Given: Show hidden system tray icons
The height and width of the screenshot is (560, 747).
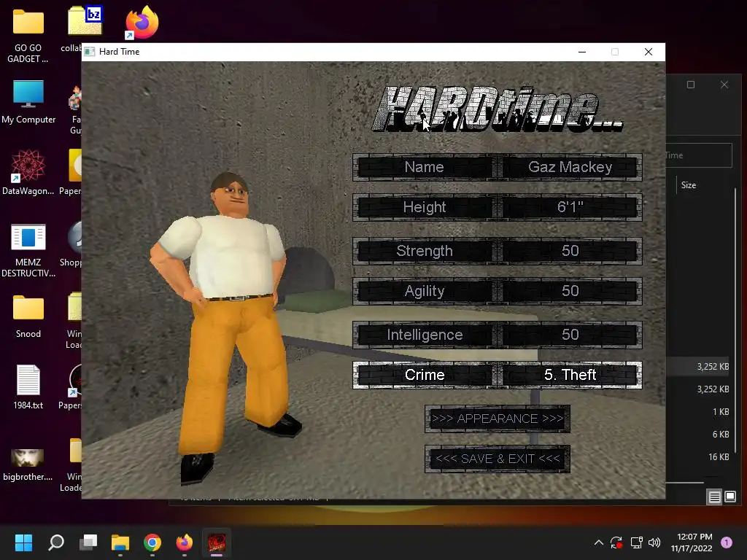Looking at the screenshot, I should pos(599,542).
